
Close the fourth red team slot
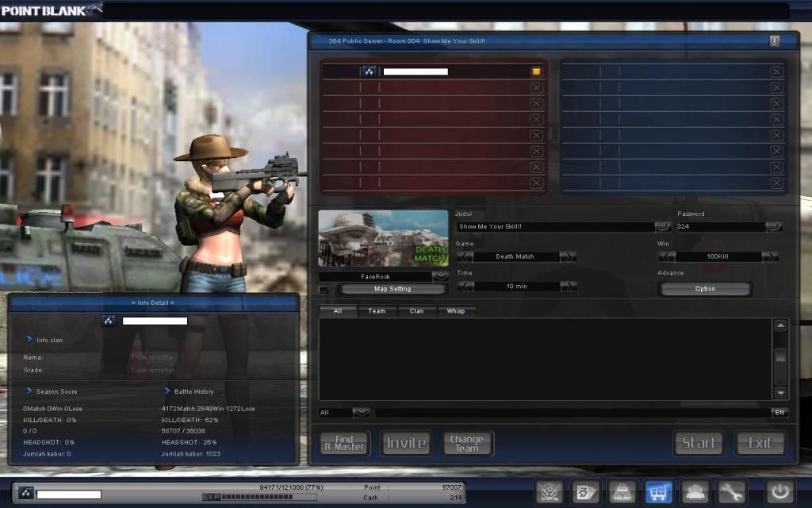(x=537, y=119)
